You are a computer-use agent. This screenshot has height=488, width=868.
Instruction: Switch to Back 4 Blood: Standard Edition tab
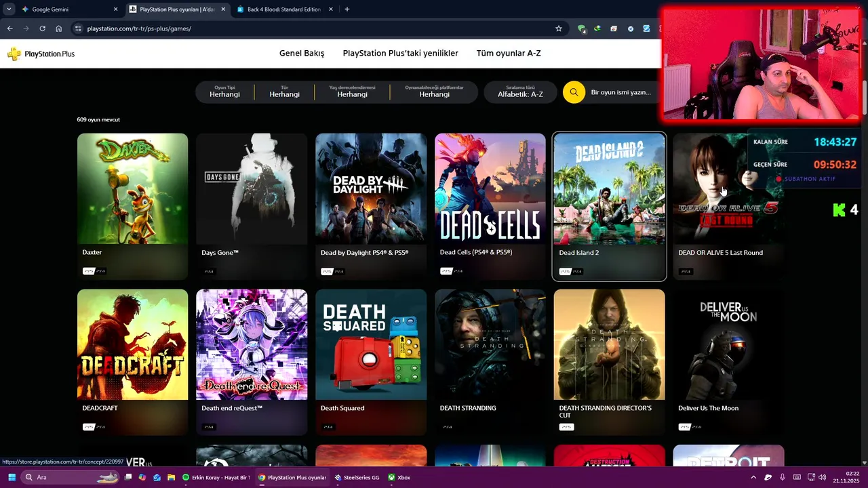283,9
